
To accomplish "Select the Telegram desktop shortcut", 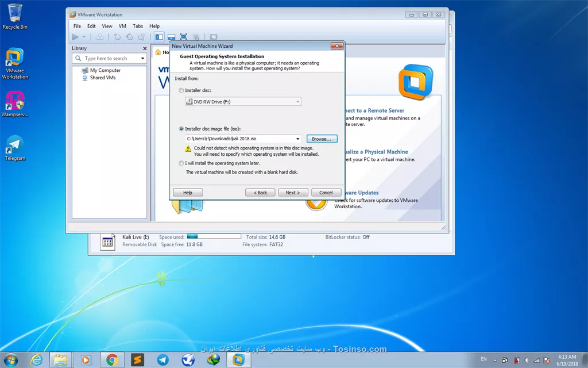I will [x=15, y=148].
